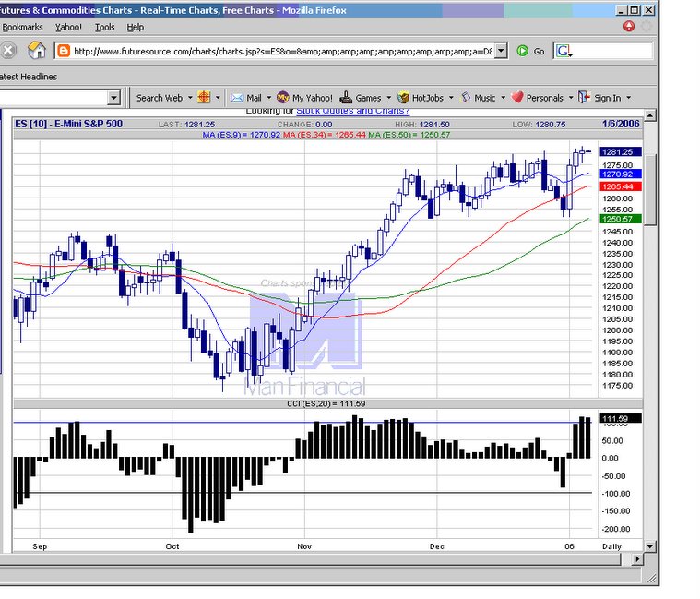The image size is (700, 599).
Task: Expand the HotJobs dropdown arrow
Action: (x=451, y=98)
